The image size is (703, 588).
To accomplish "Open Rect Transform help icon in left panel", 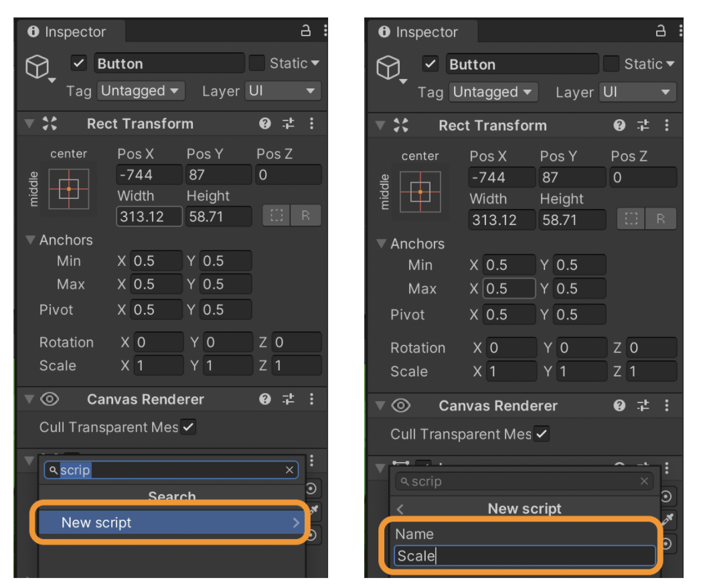I will coord(265,123).
